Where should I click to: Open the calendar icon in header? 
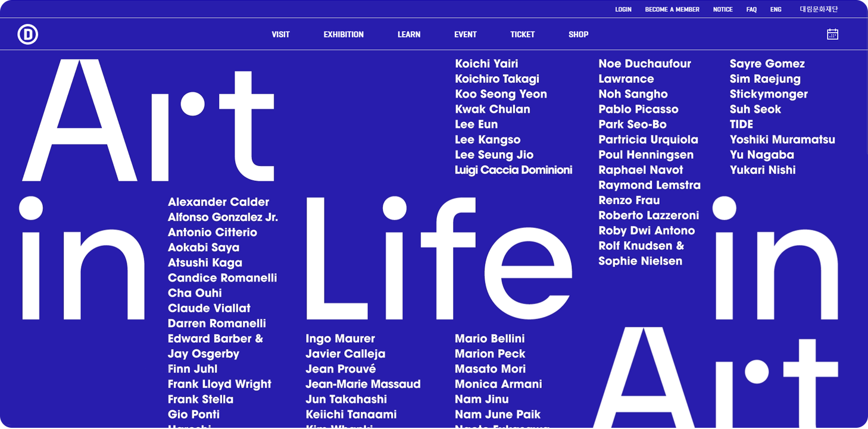832,35
